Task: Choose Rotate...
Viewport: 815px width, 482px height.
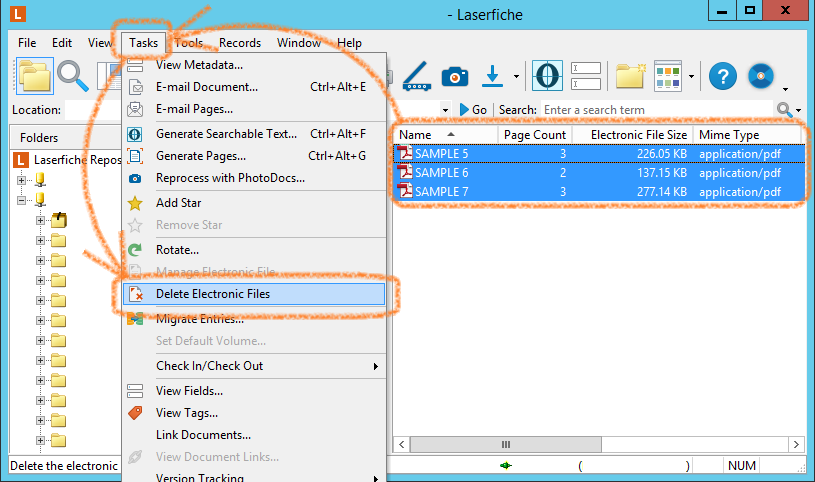Action: [254, 250]
